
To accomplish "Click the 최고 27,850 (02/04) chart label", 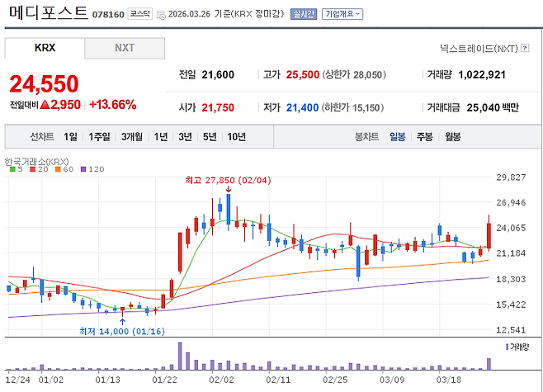I will point(229,181).
